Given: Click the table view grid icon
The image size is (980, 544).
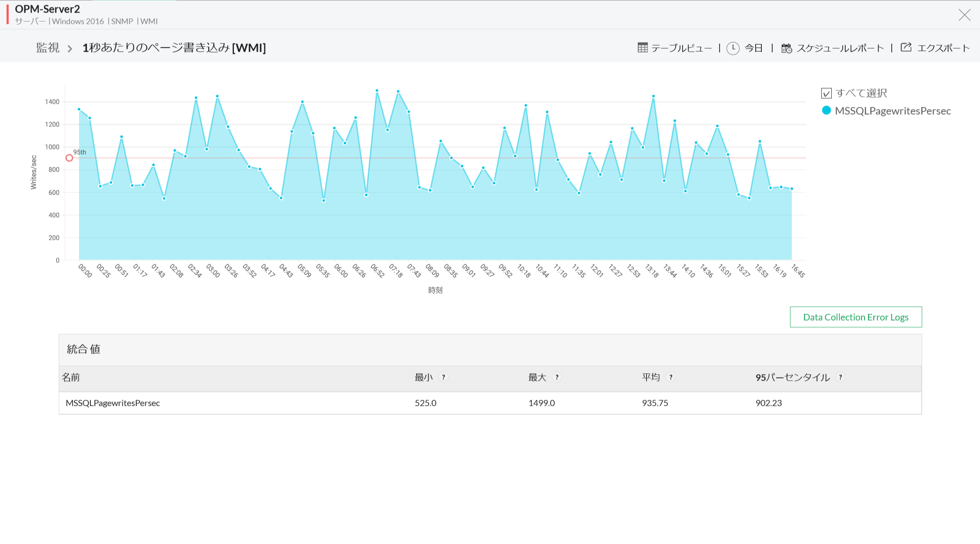Looking at the screenshot, I should pyautogui.click(x=642, y=48).
